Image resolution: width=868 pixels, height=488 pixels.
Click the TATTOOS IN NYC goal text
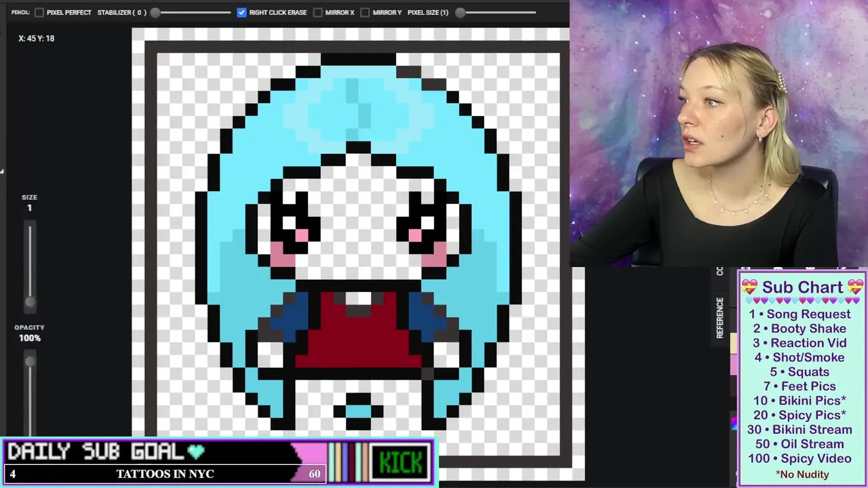(x=165, y=474)
